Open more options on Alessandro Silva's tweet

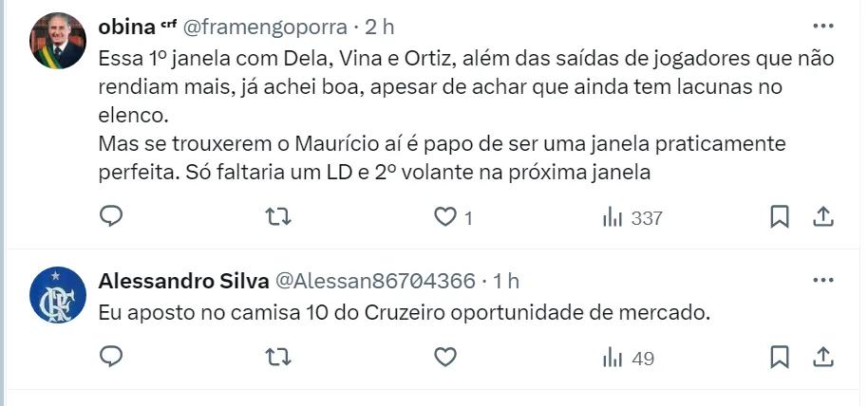(x=821, y=281)
